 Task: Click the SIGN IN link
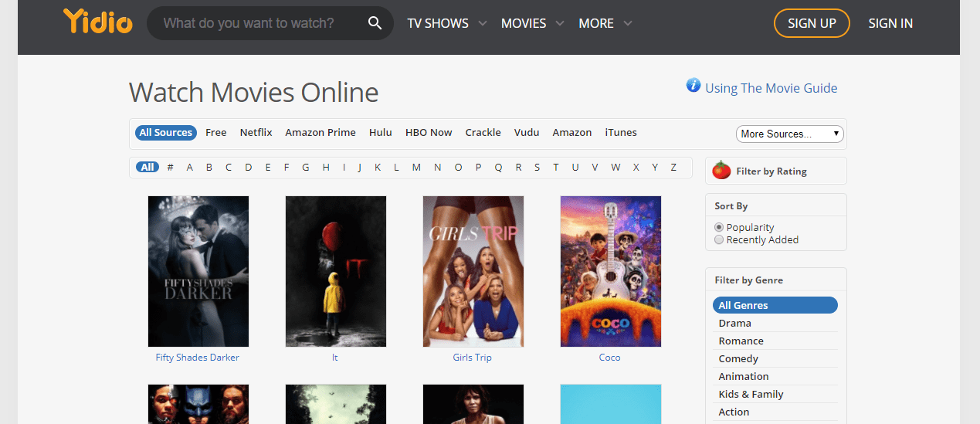click(x=890, y=23)
